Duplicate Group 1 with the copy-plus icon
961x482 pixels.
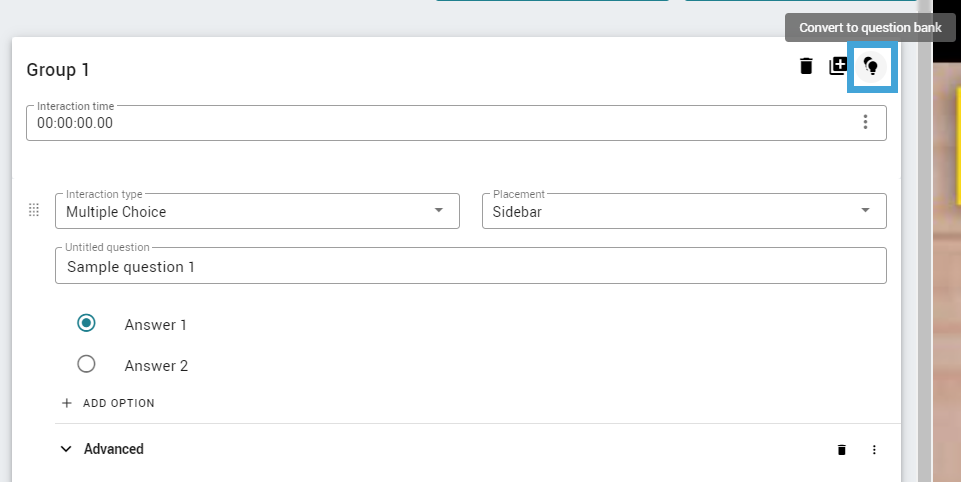(x=838, y=66)
